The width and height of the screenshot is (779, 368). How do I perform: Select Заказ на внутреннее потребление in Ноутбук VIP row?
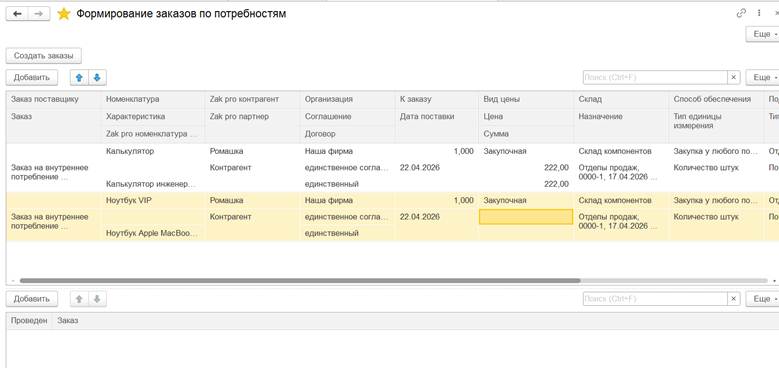tap(50, 221)
